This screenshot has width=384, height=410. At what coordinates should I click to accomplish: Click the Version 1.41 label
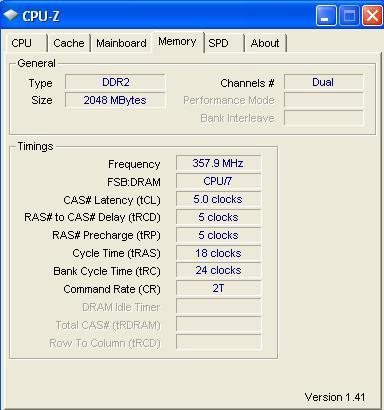(335, 397)
